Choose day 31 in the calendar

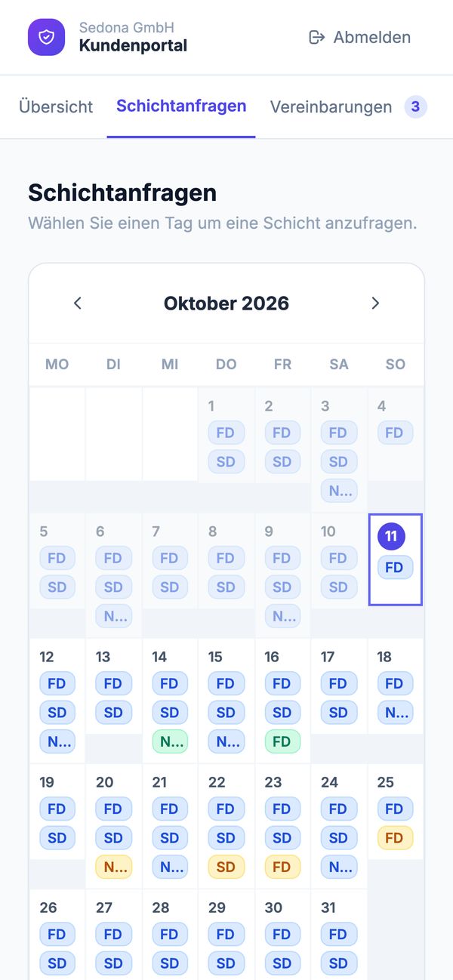339,935
